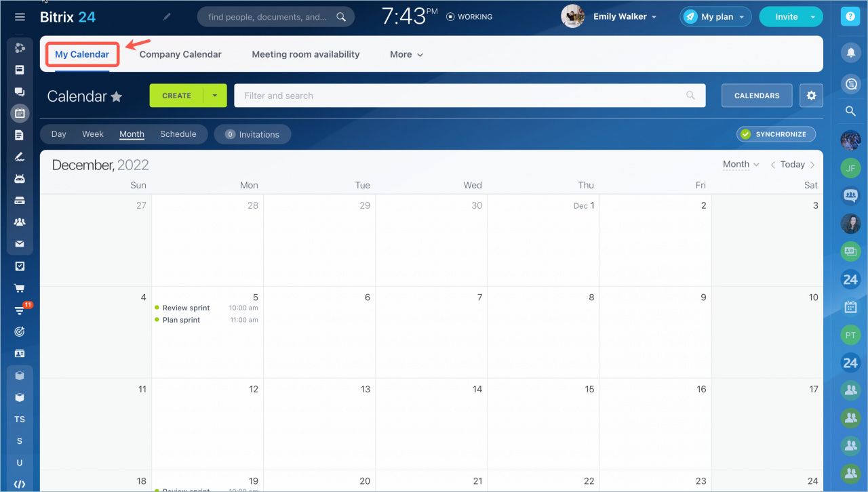
Task: Expand the More tab menu
Action: coord(406,54)
